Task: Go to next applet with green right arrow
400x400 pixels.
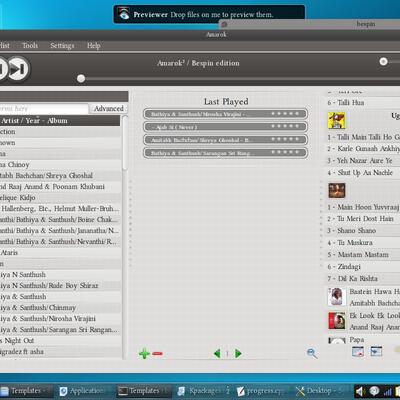Action: 238,353
